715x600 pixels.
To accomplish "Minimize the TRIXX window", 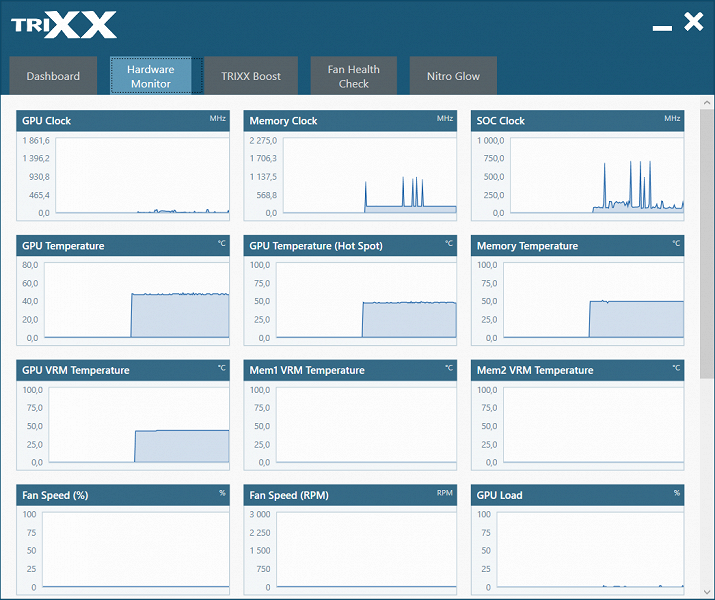I will pos(662,28).
